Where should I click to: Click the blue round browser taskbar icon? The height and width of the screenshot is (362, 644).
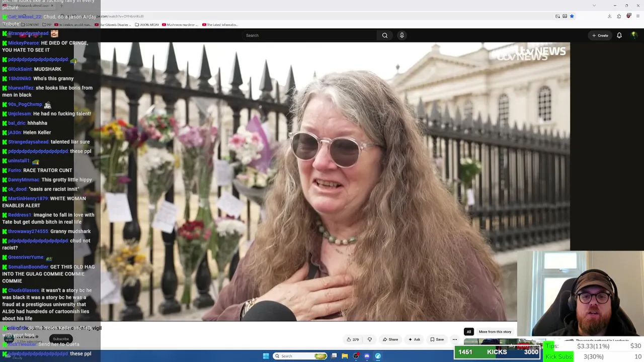click(378, 356)
